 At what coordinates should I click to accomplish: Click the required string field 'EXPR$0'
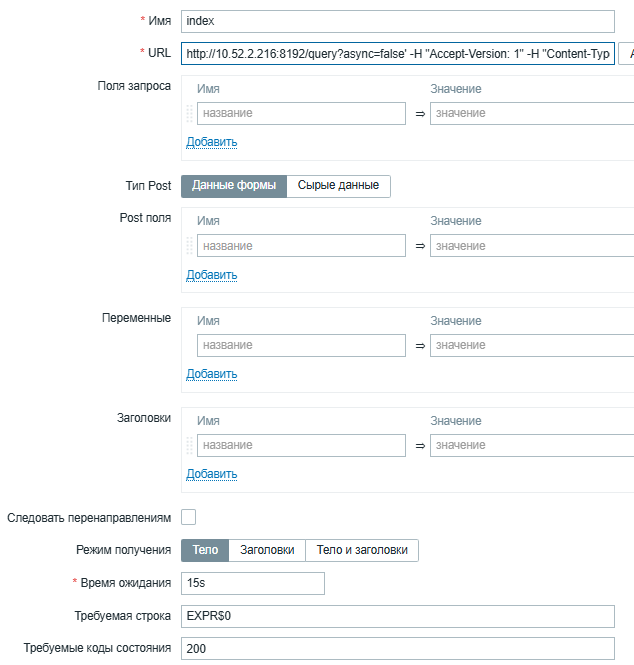397,616
